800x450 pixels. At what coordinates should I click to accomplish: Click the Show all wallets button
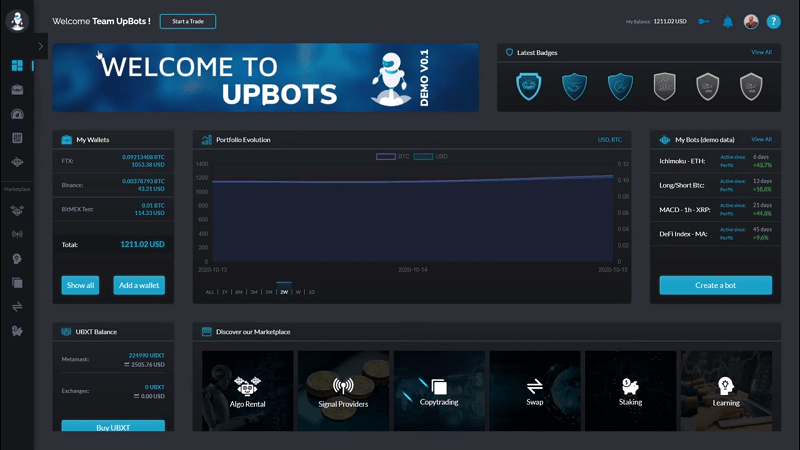click(x=80, y=285)
